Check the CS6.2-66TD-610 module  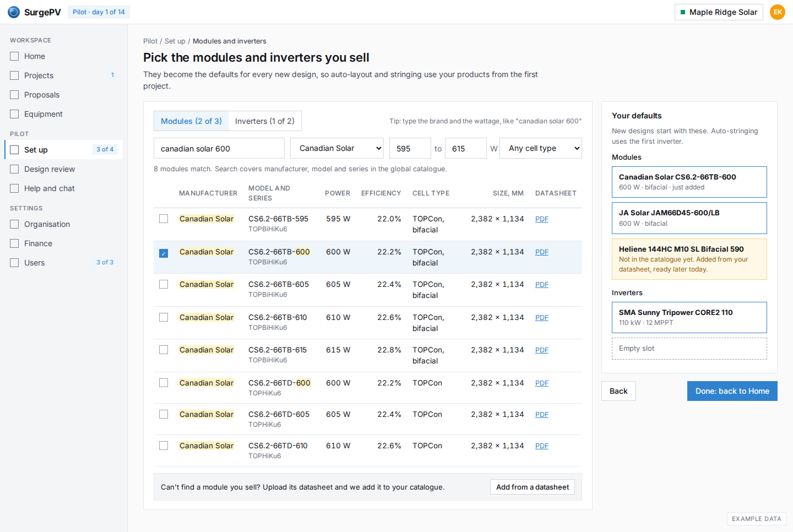(x=164, y=446)
